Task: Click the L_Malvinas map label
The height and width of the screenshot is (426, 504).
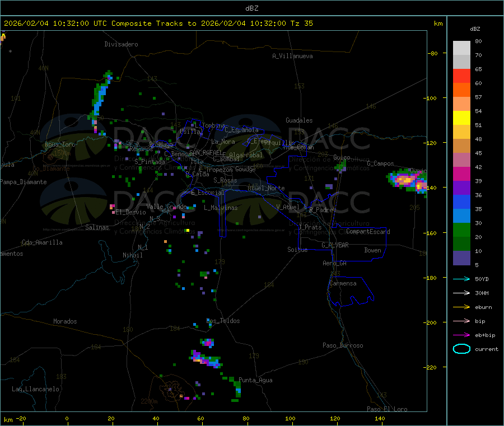Action: pyautogui.click(x=221, y=208)
